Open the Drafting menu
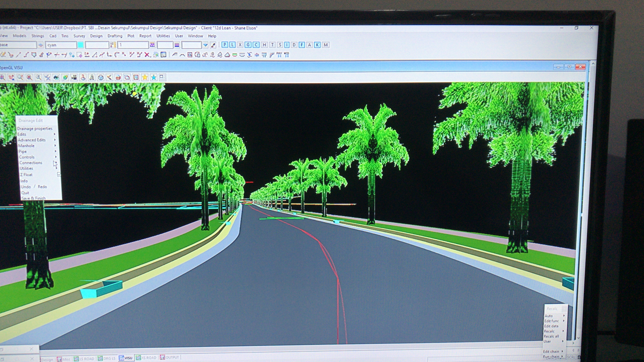 tap(115, 36)
